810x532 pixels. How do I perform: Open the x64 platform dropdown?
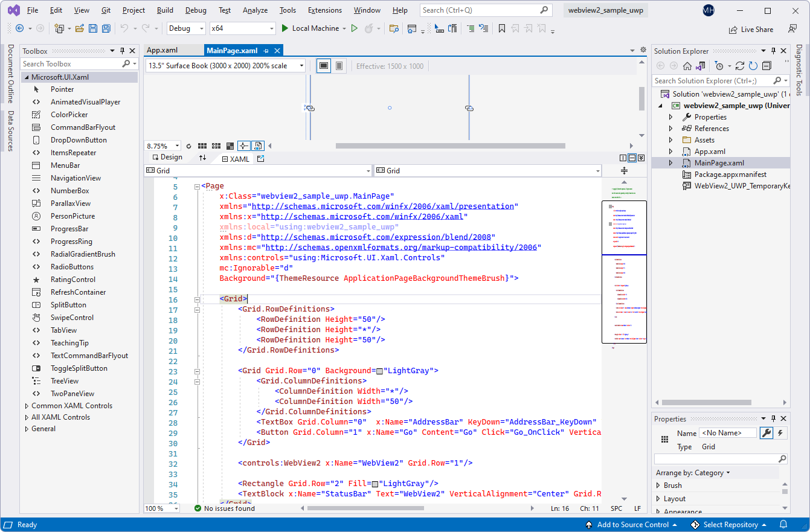(x=272, y=28)
